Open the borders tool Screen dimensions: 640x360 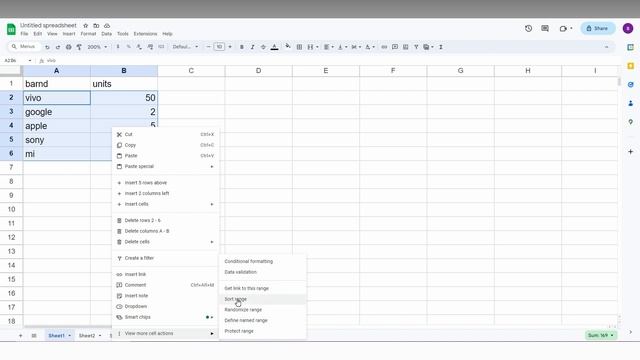pyautogui.click(x=299, y=47)
